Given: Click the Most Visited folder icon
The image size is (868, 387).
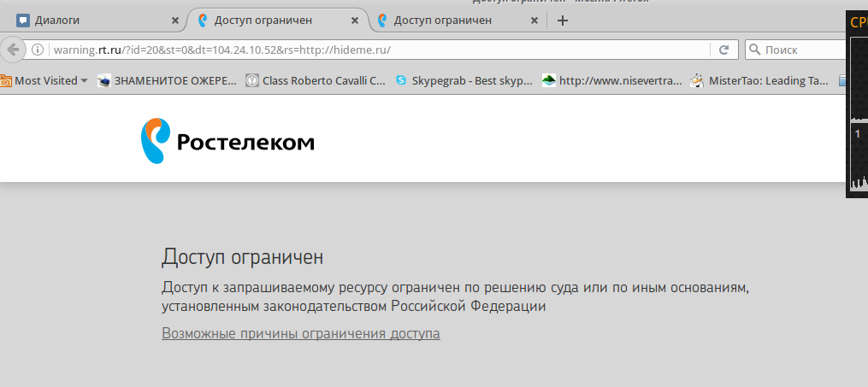Looking at the screenshot, I should [x=5, y=80].
